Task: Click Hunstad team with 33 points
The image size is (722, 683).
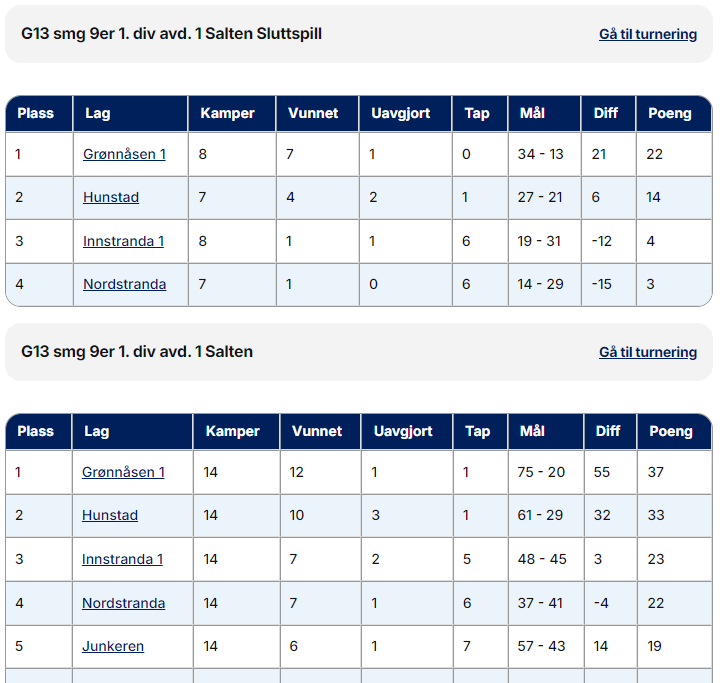Action: coord(110,515)
